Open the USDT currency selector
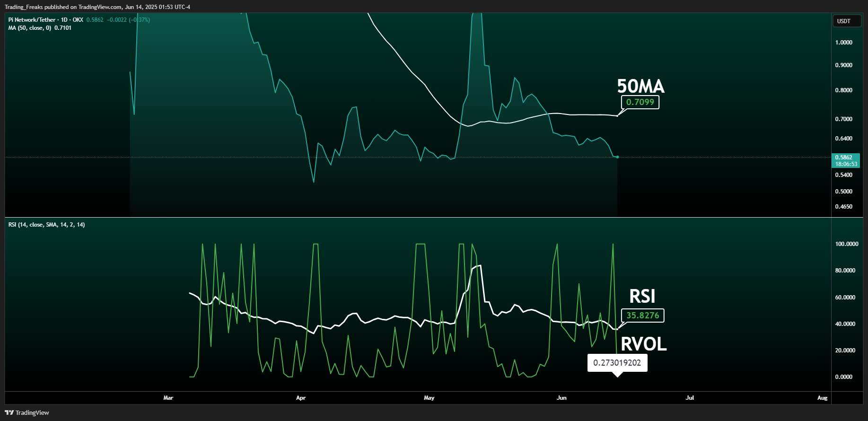 [846, 21]
